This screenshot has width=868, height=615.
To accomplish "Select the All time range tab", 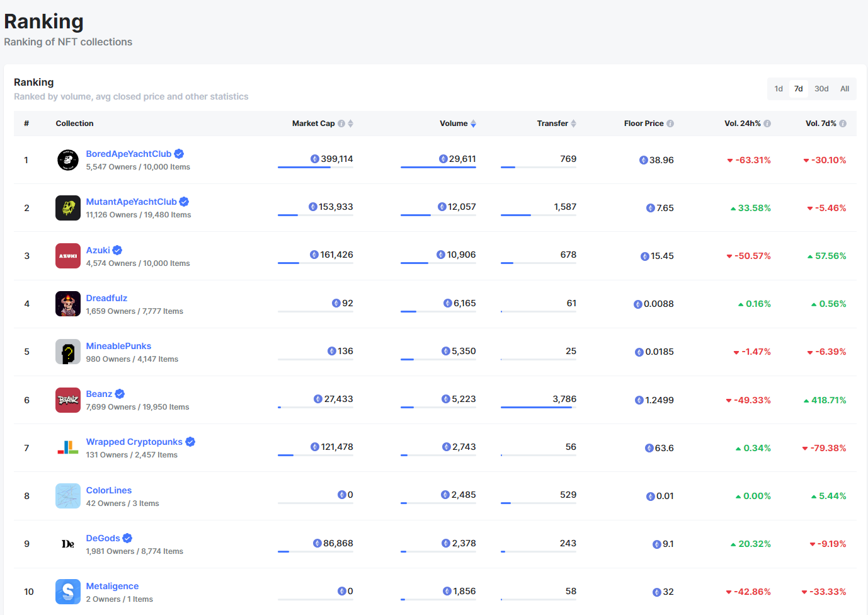I will pyautogui.click(x=845, y=89).
